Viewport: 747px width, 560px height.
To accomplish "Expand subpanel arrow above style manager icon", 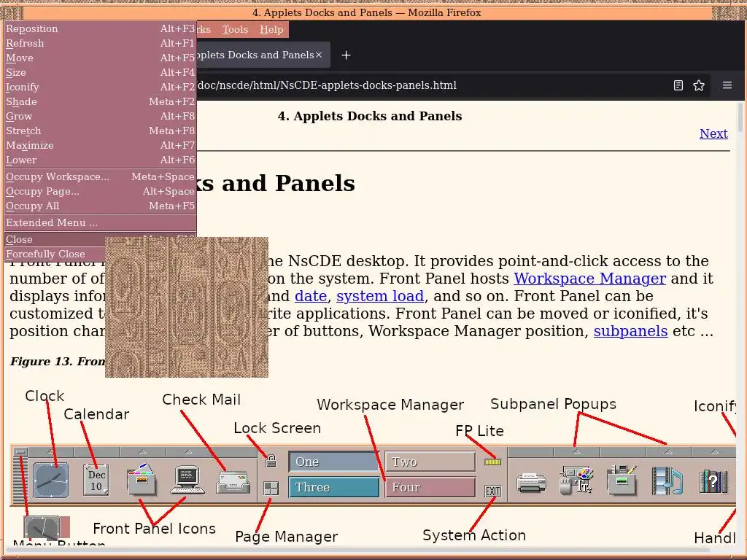I will [576, 451].
